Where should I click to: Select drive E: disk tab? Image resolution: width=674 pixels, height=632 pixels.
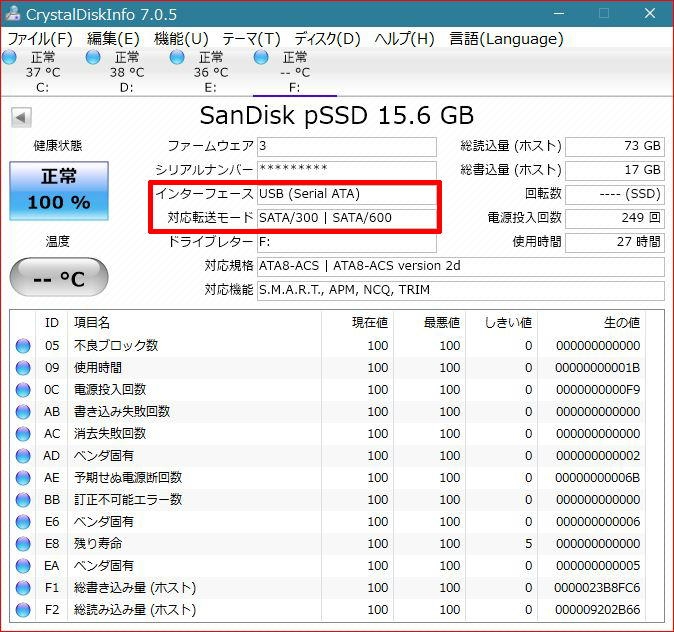pyautogui.click(x=211, y=72)
